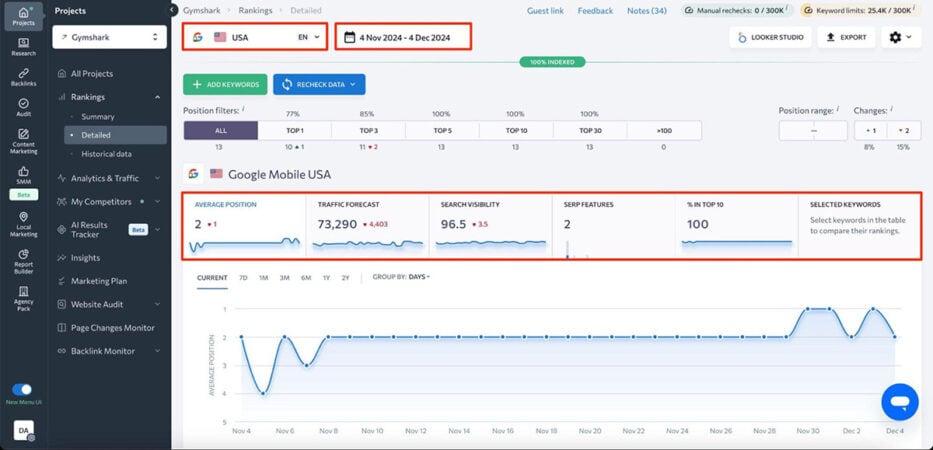933x450 pixels.
Task: Open the Recheck Data dropdown
Action: (320, 85)
